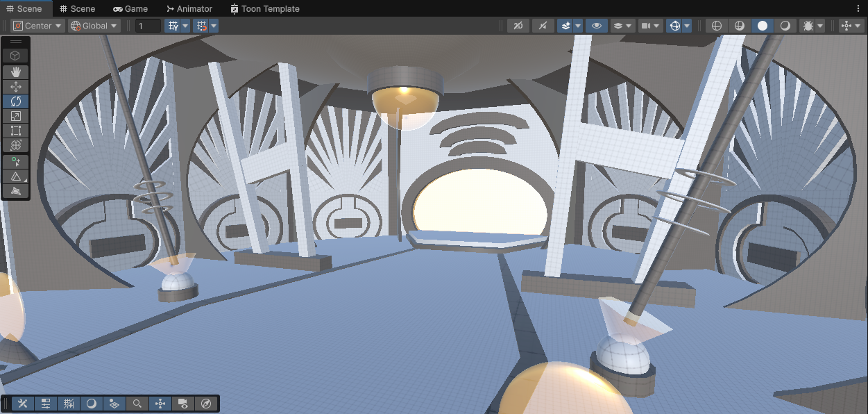Image resolution: width=868 pixels, height=414 pixels.
Task: Click the sliders settings icon in bottom overlay
Action: click(46, 404)
